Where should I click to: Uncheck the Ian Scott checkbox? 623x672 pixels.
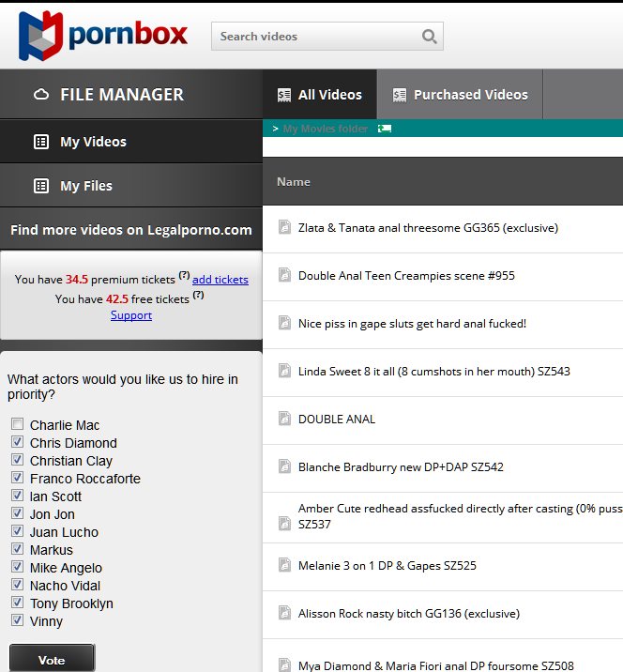coord(17,496)
